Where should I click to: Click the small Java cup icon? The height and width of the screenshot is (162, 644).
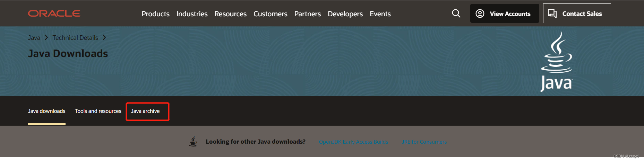click(193, 141)
